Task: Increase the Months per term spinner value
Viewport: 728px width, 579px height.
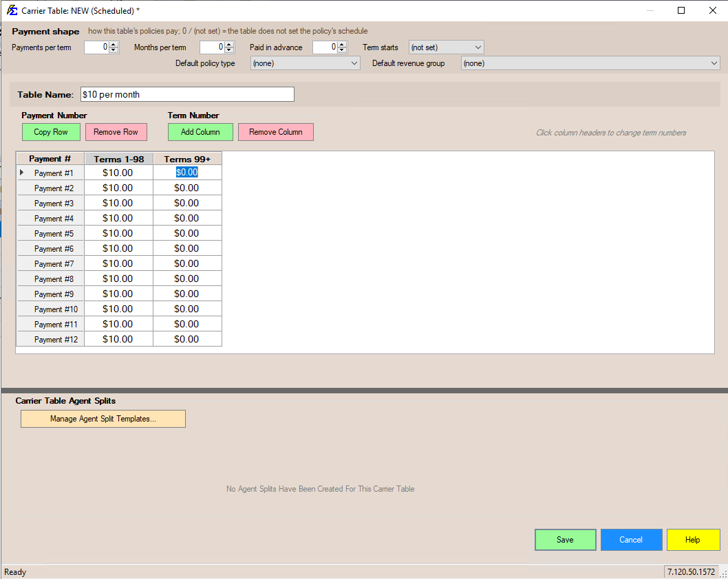Action: [x=229, y=45]
